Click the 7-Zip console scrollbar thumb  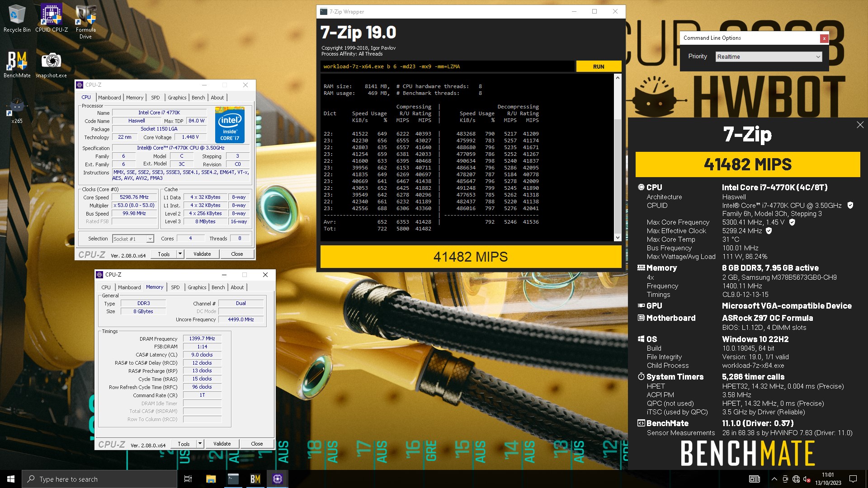pyautogui.click(x=618, y=175)
